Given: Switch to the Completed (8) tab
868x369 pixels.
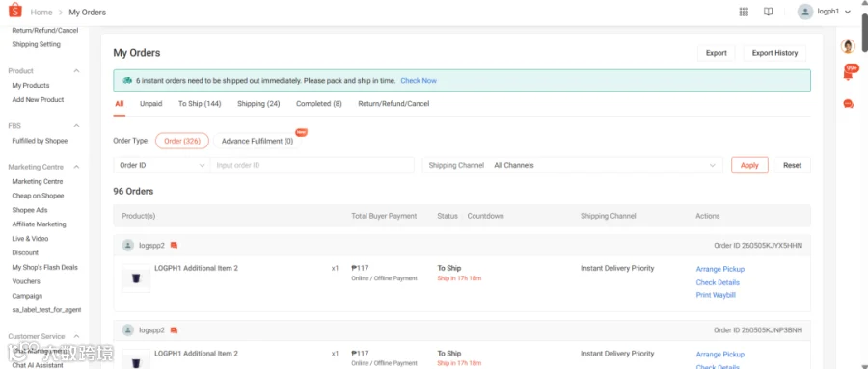Looking at the screenshot, I should (319, 104).
